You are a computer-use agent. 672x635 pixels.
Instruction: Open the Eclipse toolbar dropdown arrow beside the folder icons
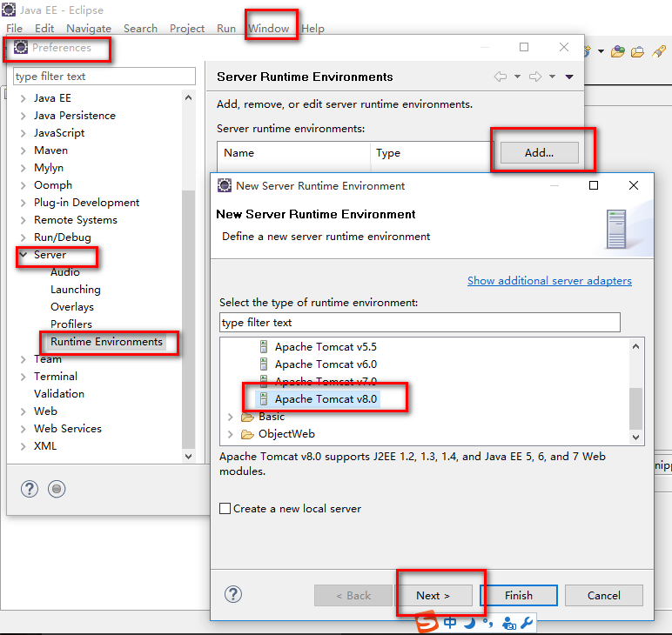601,51
